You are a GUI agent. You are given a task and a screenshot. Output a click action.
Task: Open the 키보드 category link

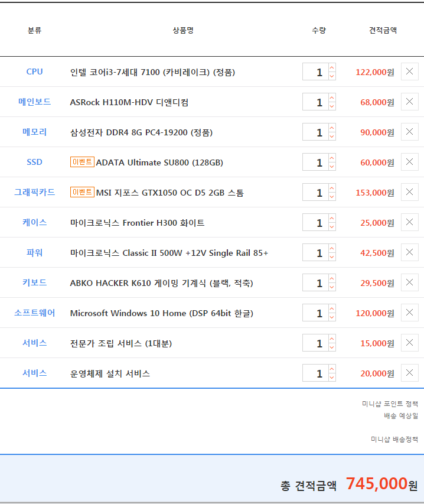click(x=34, y=282)
